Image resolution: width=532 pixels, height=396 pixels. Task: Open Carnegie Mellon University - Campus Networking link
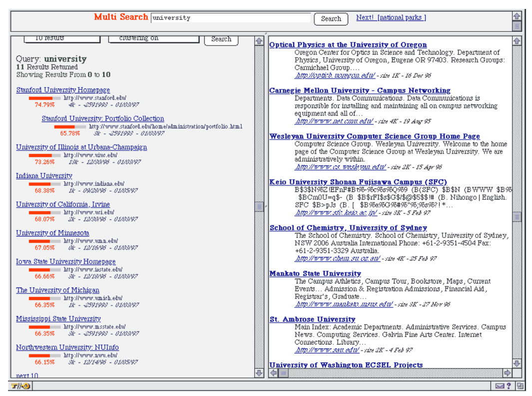tap(360, 90)
